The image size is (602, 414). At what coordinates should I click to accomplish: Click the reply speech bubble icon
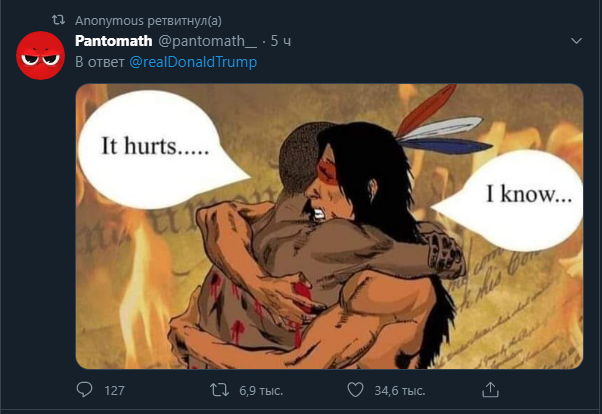[x=84, y=389]
